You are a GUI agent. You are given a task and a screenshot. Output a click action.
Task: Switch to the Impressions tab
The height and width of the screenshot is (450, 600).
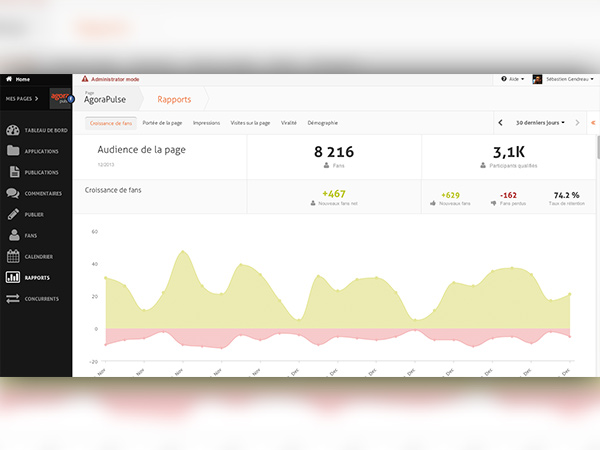click(206, 123)
